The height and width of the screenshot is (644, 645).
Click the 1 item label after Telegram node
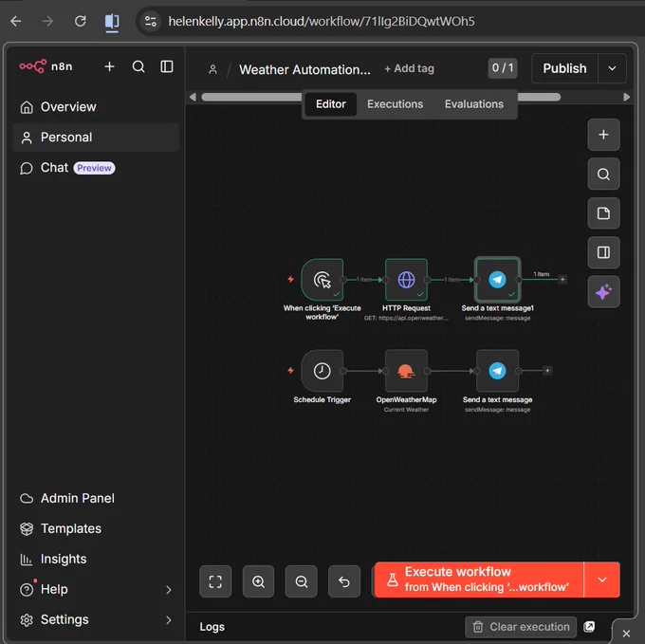(x=542, y=274)
